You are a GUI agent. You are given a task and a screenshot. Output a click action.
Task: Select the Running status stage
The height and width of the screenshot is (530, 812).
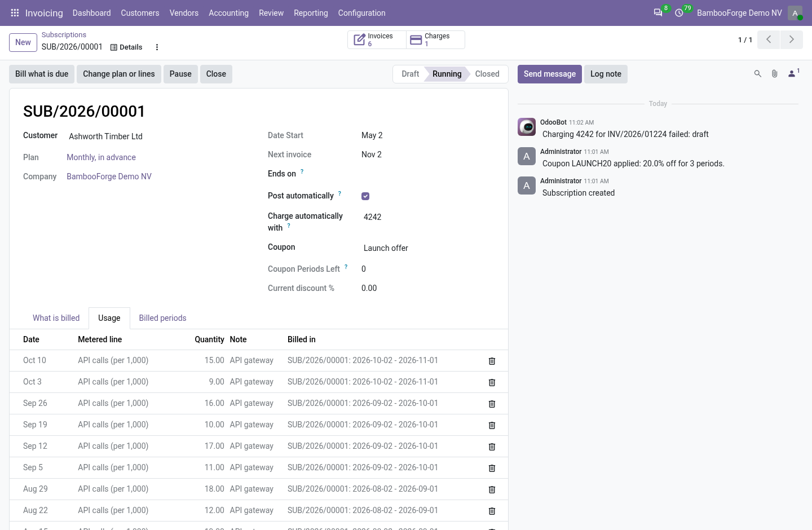(x=447, y=74)
